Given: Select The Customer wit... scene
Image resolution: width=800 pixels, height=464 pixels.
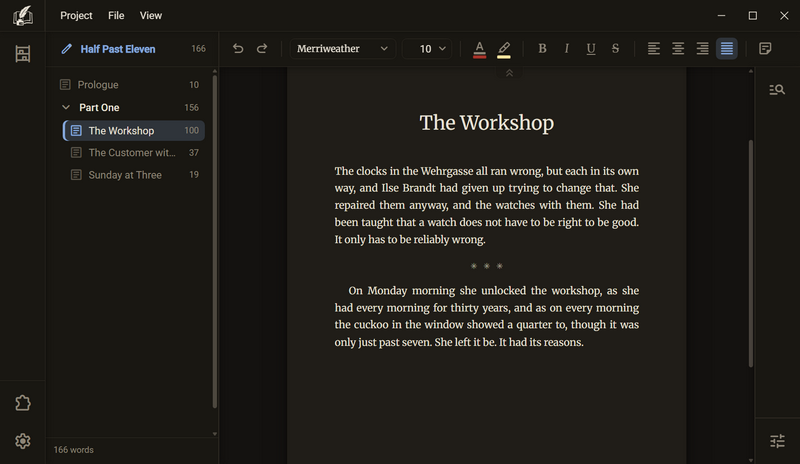Looking at the screenshot, I should coord(134,153).
